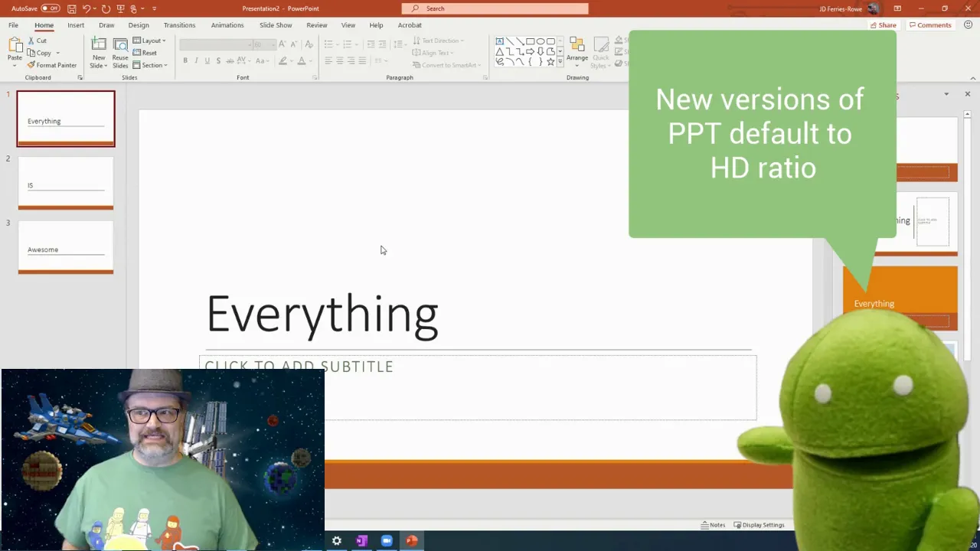Open the Design ribbon tab
The width and height of the screenshot is (980, 551).
(139, 25)
